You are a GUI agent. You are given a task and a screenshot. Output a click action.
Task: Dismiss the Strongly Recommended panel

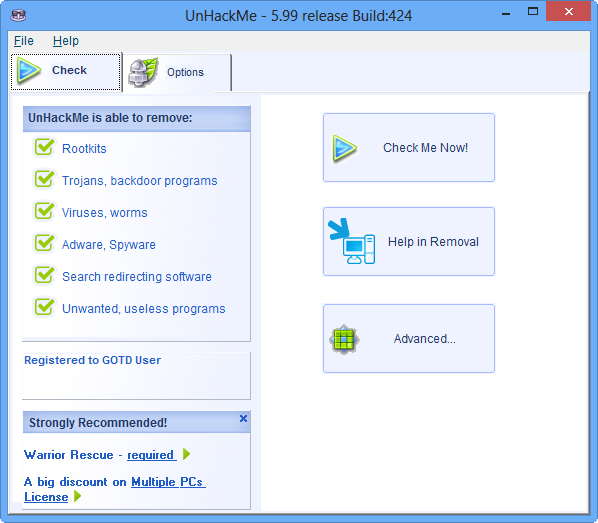pyautogui.click(x=243, y=418)
